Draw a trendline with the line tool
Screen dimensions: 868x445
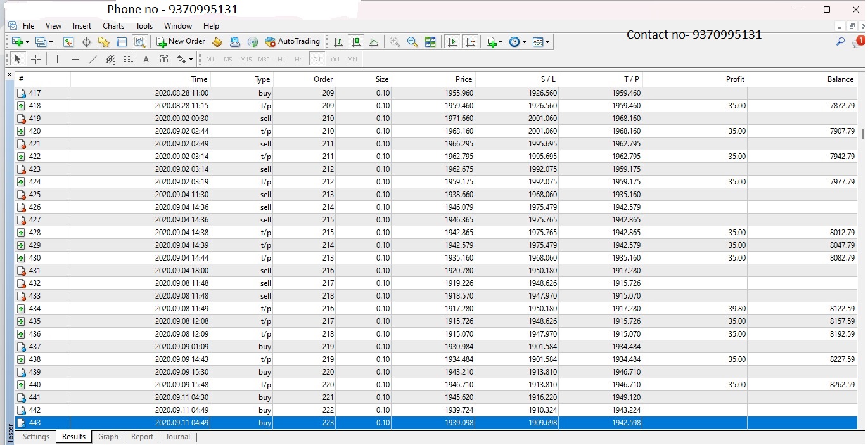coord(93,60)
